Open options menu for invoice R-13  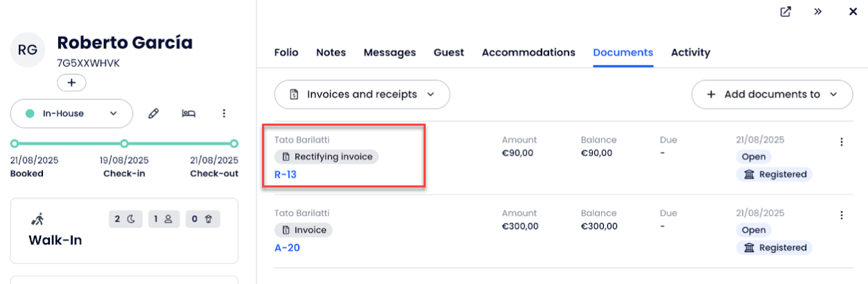click(x=842, y=142)
